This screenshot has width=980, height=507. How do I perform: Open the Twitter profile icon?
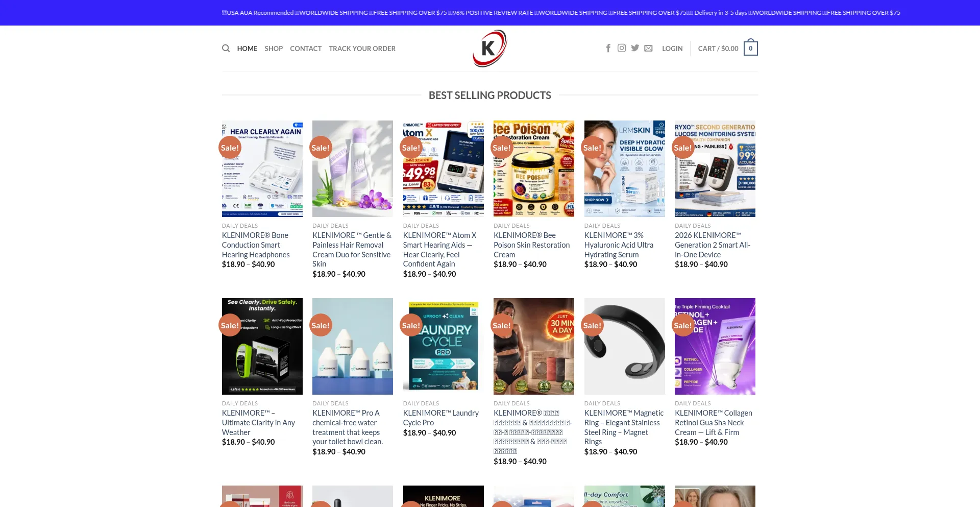tap(635, 48)
